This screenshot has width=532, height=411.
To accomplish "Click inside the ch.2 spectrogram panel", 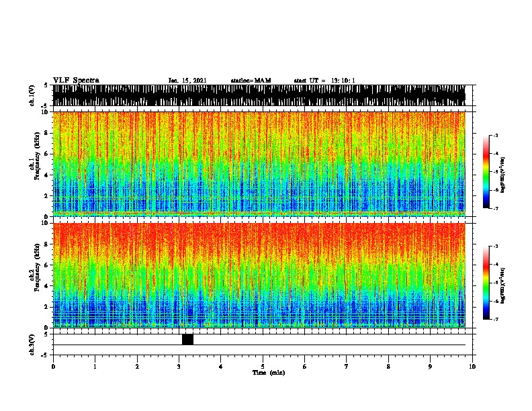I will pos(259,275).
